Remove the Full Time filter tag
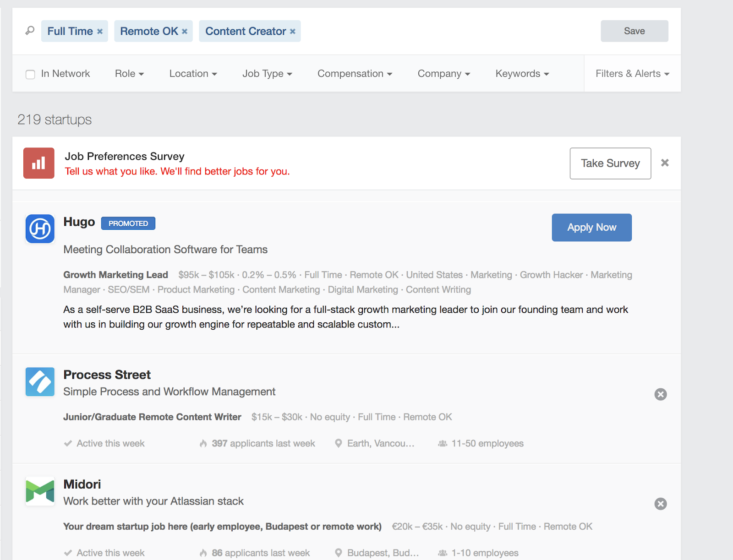 tap(100, 32)
